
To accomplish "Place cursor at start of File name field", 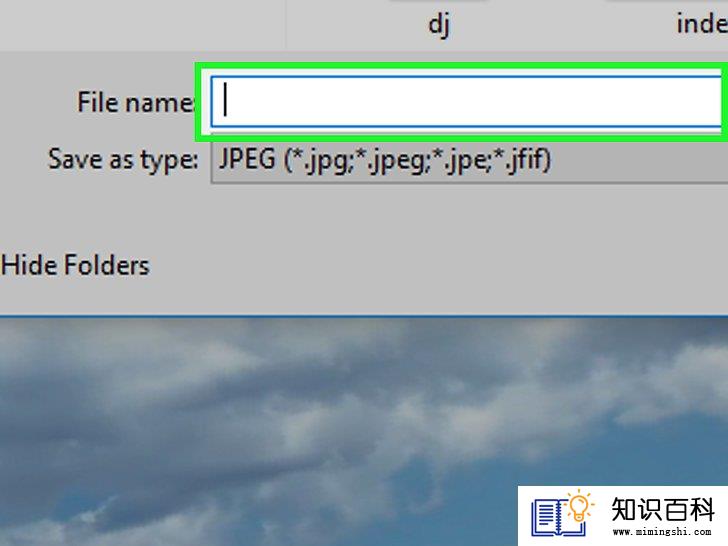I will pyautogui.click(x=225, y=99).
